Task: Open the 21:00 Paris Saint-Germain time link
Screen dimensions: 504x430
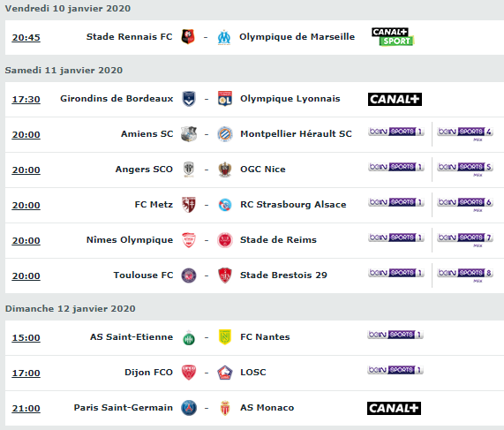Action: [x=26, y=409]
